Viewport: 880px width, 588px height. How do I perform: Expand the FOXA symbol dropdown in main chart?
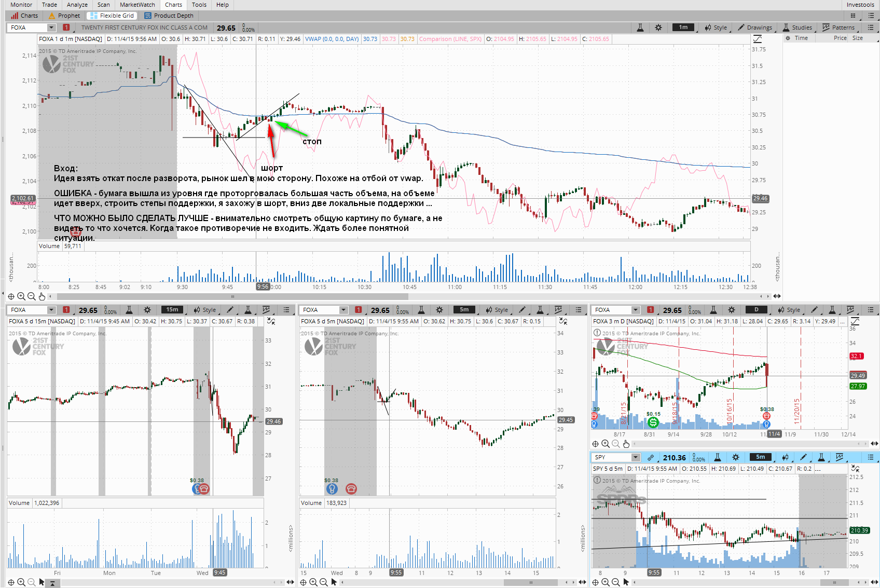51,28
